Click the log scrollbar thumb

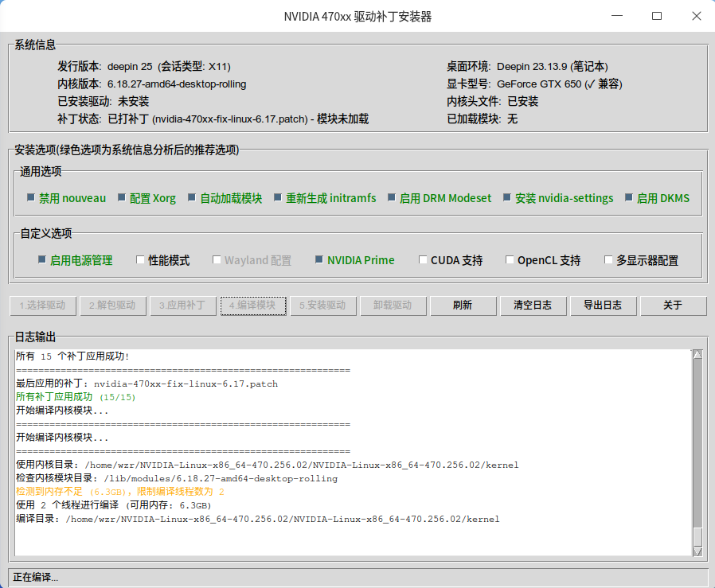(x=697, y=536)
